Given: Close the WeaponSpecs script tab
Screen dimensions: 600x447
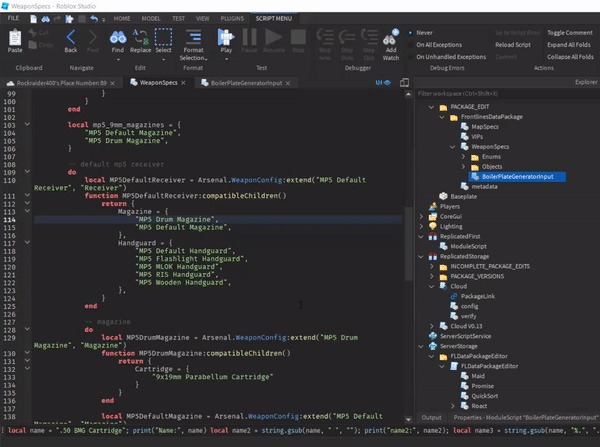Looking at the screenshot, I should [183, 83].
